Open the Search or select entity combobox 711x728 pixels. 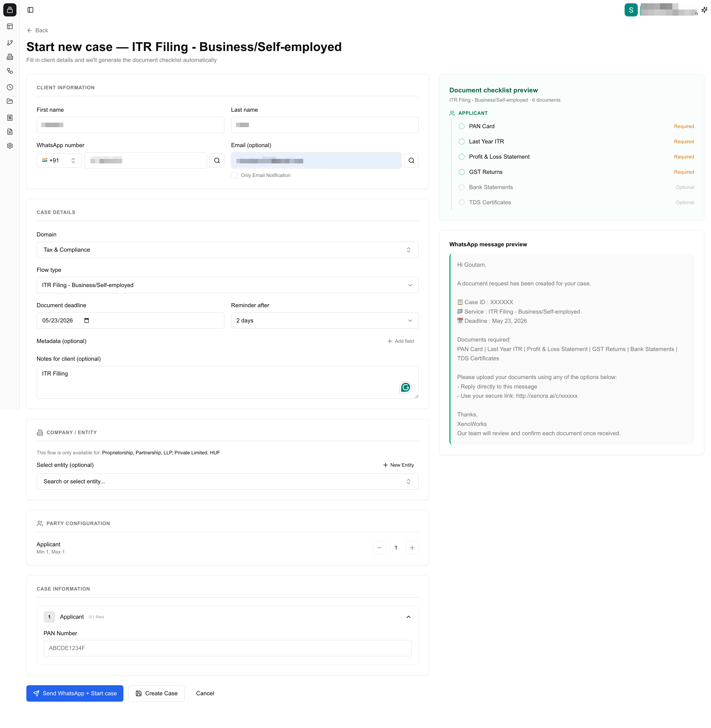click(x=227, y=482)
